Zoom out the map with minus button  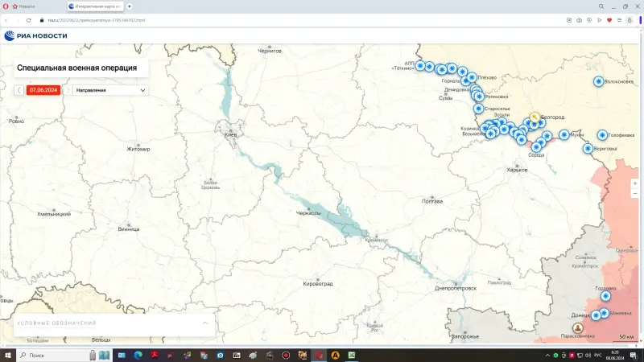click(x=634, y=193)
